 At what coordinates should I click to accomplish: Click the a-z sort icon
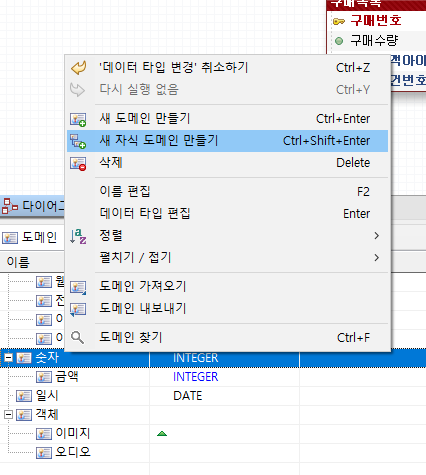coord(78,236)
